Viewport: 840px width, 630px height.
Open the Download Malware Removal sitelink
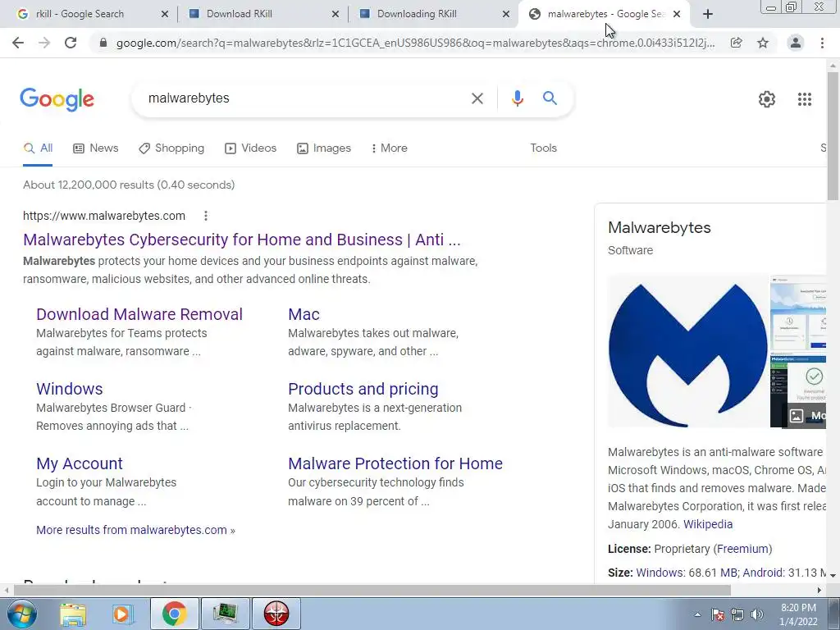tap(139, 314)
